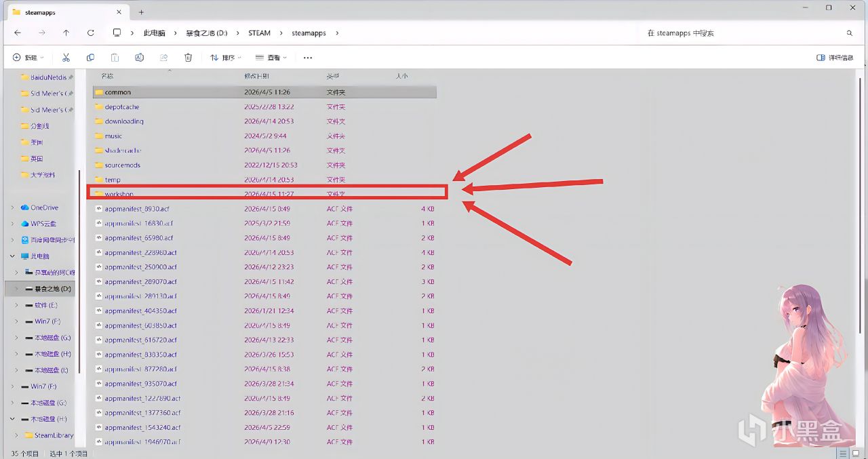Click STEAM in the address breadcrumb
Image resolution: width=868 pixels, height=459 pixels.
(x=259, y=33)
